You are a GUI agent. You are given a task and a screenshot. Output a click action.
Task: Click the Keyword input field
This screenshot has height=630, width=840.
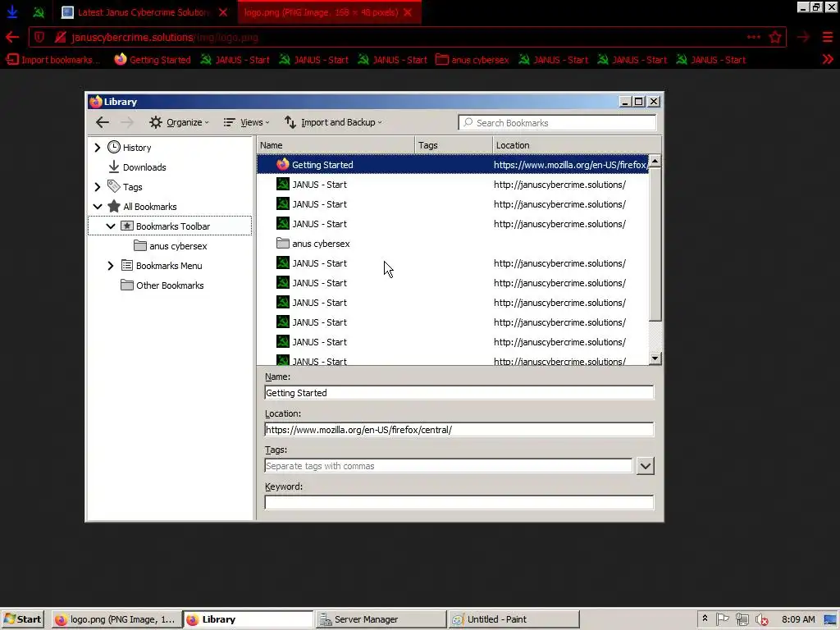(x=459, y=503)
